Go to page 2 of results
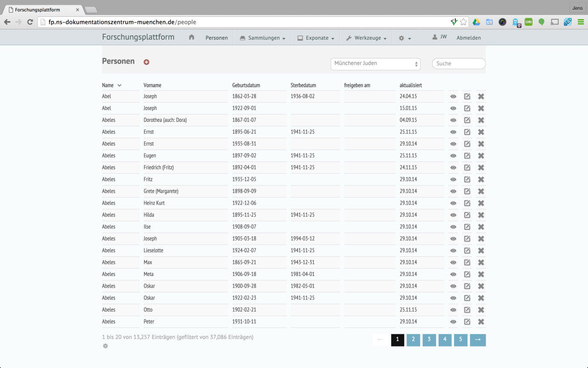588x368 pixels. [413, 340]
